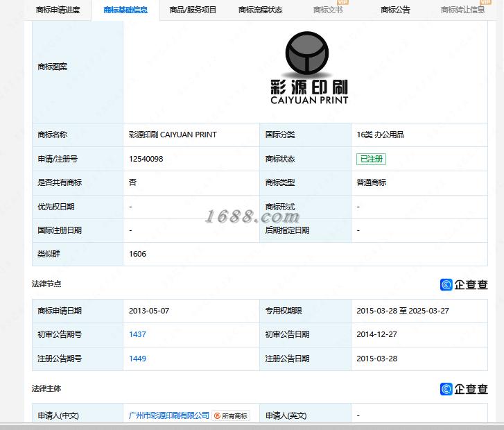504x430 pixels.
Task: Select application date 2013-05-07
Action: (149, 311)
